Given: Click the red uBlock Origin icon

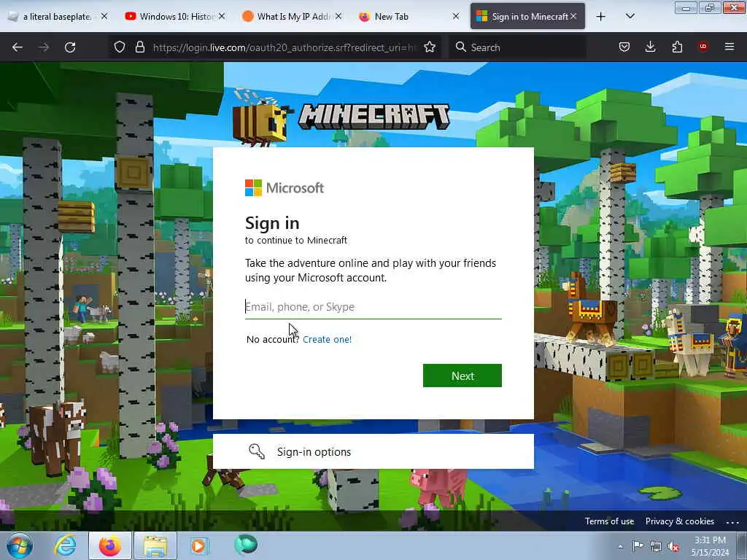Looking at the screenshot, I should tap(703, 46).
